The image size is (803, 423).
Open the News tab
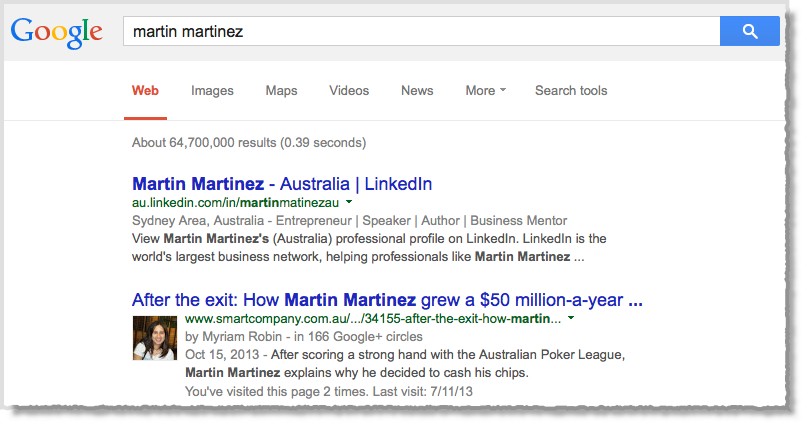[417, 91]
